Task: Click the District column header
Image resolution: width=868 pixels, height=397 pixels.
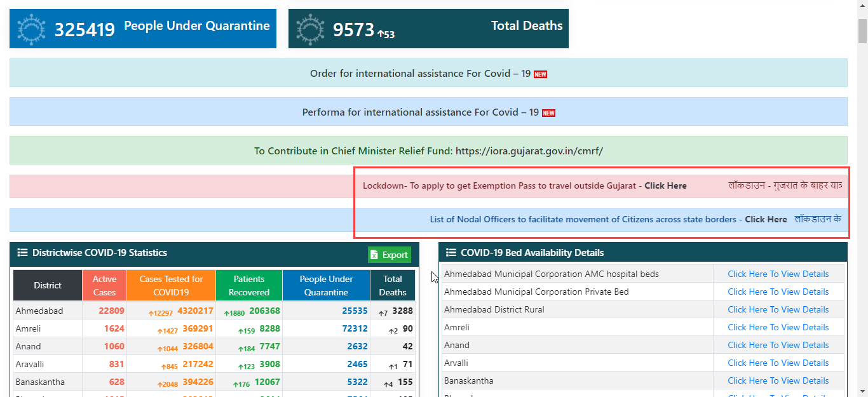Action: point(48,285)
